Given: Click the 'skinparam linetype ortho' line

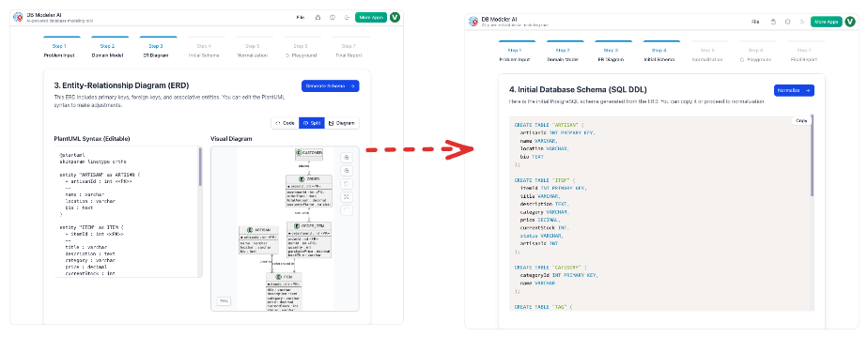Looking at the screenshot, I should click(x=93, y=161).
